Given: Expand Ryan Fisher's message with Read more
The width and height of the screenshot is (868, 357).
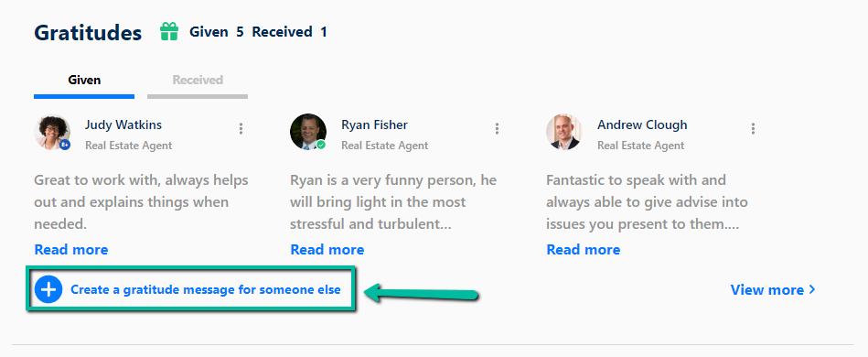Looking at the screenshot, I should coord(327,250).
